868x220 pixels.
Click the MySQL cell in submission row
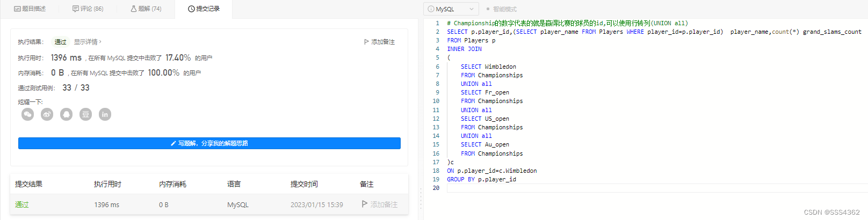(x=238, y=204)
